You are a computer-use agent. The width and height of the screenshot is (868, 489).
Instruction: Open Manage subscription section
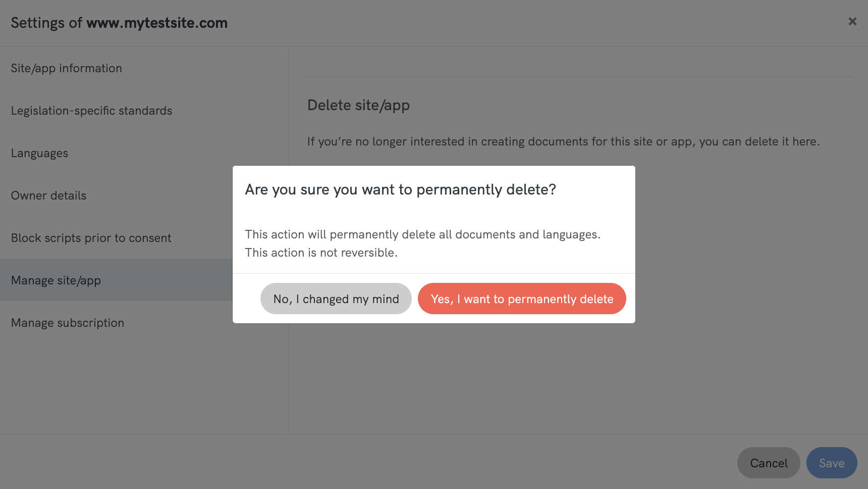click(68, 323)
